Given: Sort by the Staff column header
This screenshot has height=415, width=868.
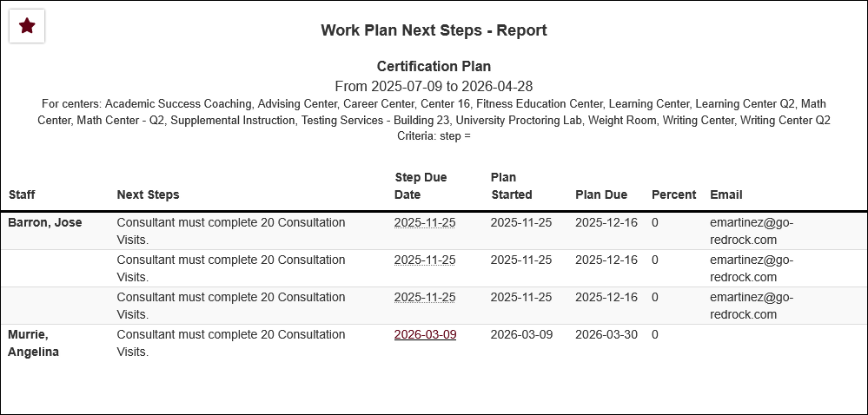Looking at the screenshot, I should 22,194.
